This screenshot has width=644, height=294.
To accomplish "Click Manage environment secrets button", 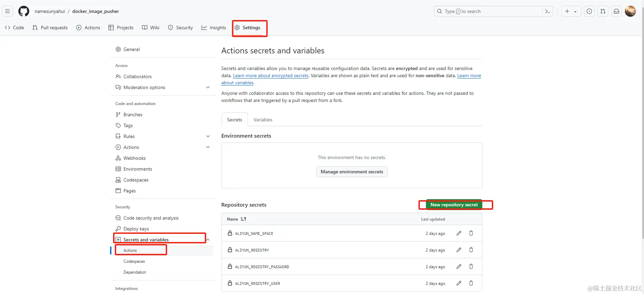I will point(352,172).
